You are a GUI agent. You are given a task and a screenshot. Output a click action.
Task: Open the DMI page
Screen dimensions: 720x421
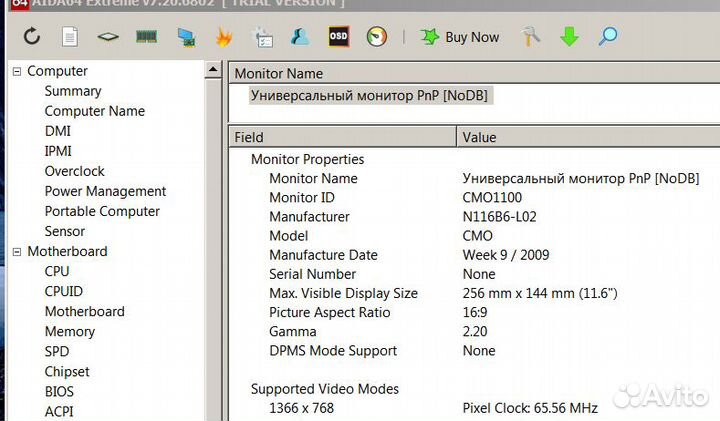pyautogui.click(x=58, y=131)
